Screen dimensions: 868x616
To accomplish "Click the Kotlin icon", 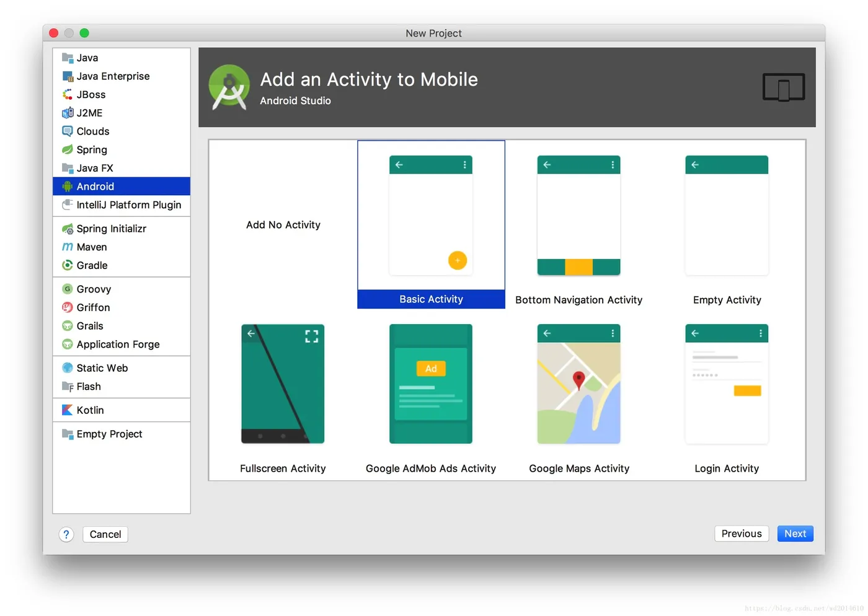I will click(68, 410).
